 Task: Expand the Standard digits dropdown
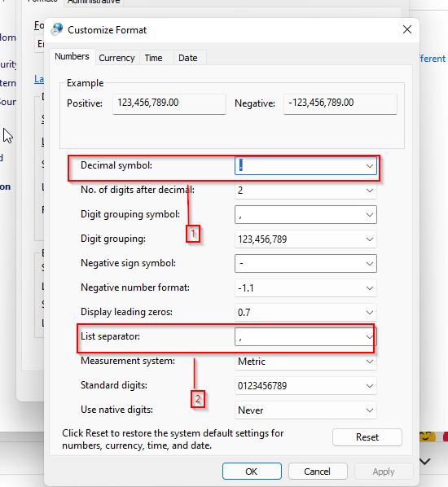tap(305, 386)
